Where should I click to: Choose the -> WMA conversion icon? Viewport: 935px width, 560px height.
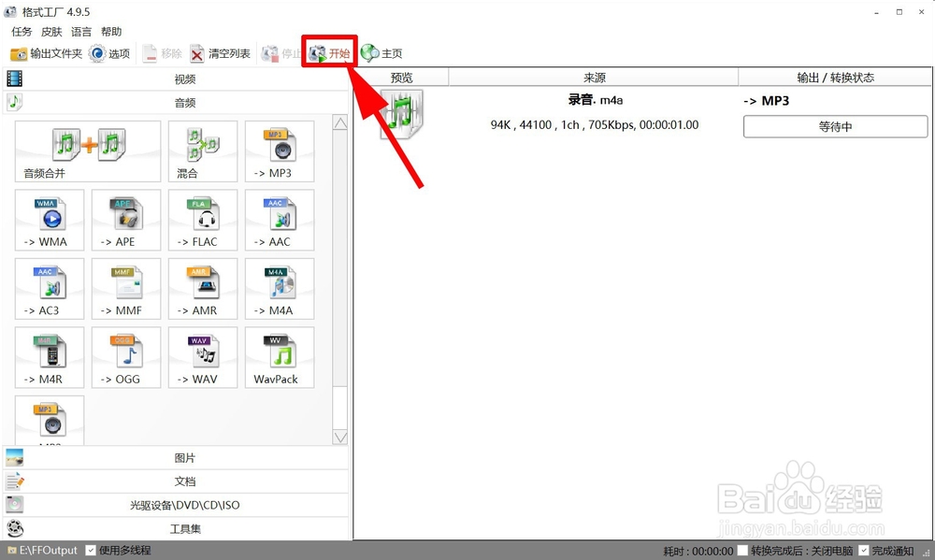50,220
